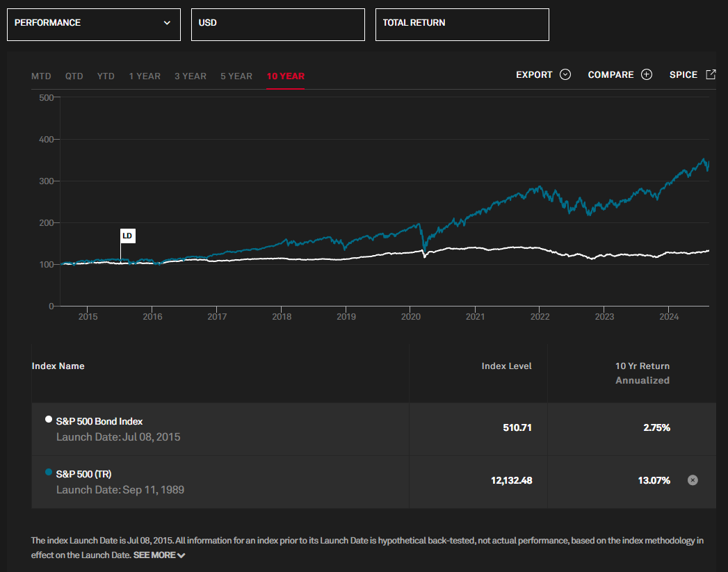
Task: Click the white S&P 500 Bond Index legend dot
Action: coord(48,418)
